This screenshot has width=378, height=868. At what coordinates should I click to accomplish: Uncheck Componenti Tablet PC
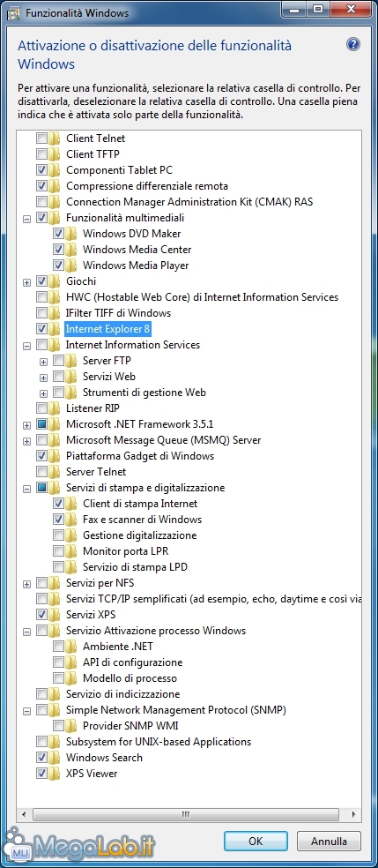[x=41, y=170]
